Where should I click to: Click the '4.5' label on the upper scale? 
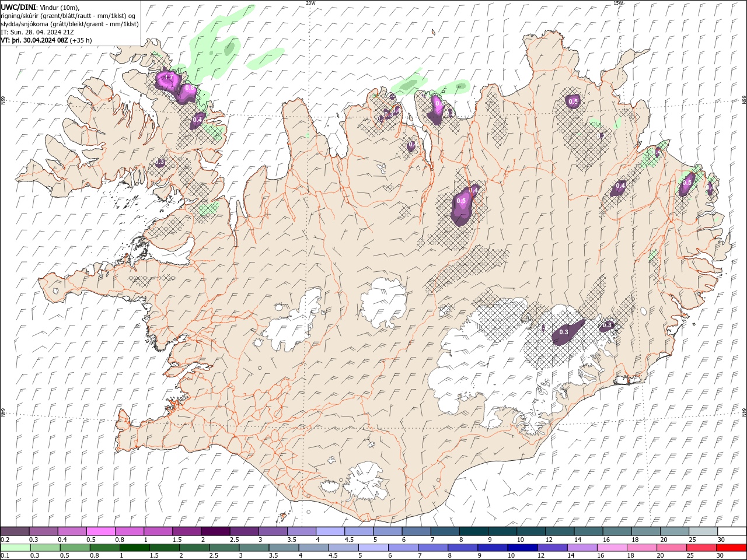pos(348,540)
